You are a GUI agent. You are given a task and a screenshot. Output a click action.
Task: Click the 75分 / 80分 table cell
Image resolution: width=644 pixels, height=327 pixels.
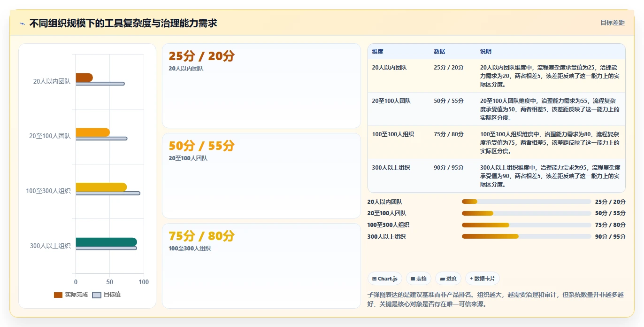coord(449,134)
